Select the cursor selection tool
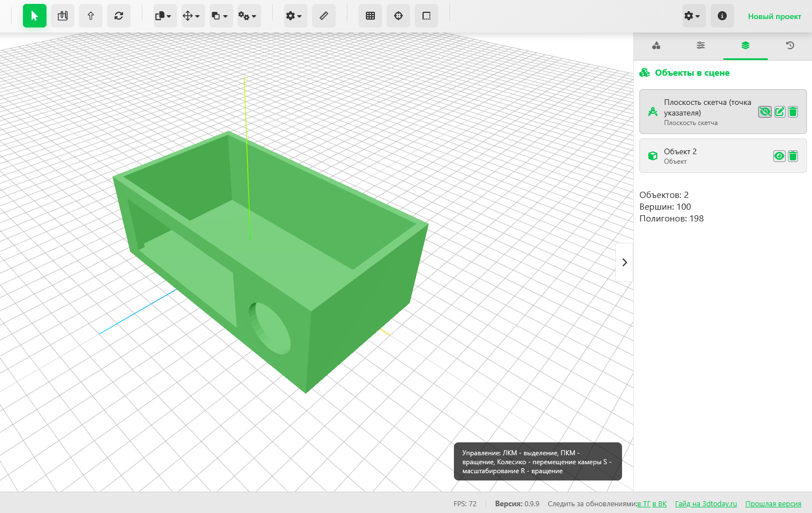The image size is (812, 513). [35, 16]
